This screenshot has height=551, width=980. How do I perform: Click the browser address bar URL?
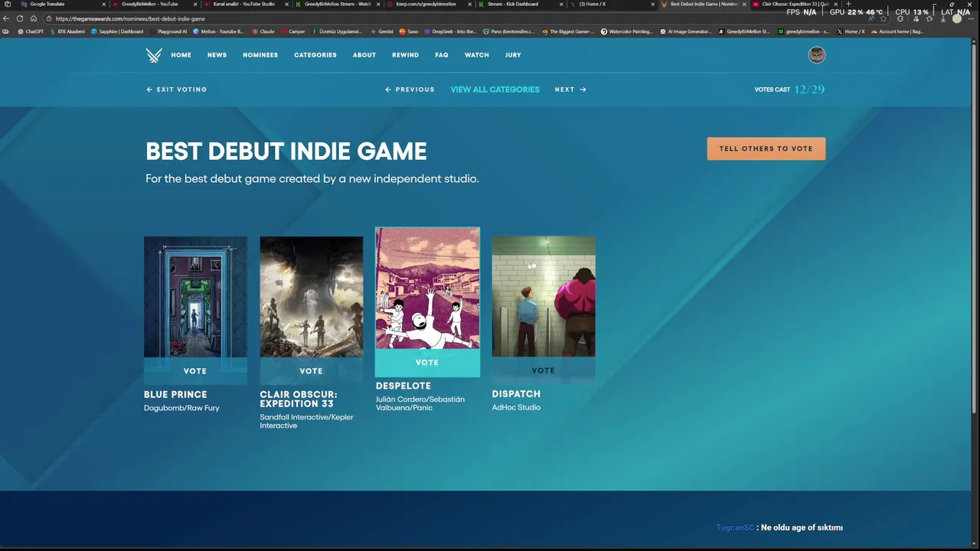tap(130, 18)
